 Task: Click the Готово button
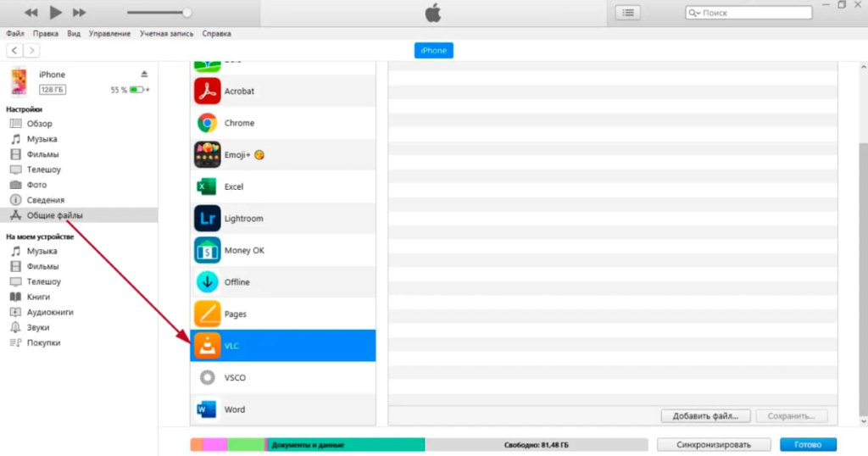tap(808, 445)
